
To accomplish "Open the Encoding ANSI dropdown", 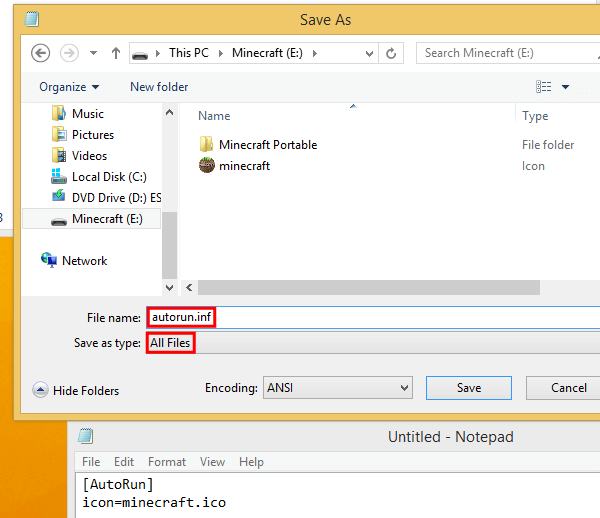I will [x=338, y=388].
